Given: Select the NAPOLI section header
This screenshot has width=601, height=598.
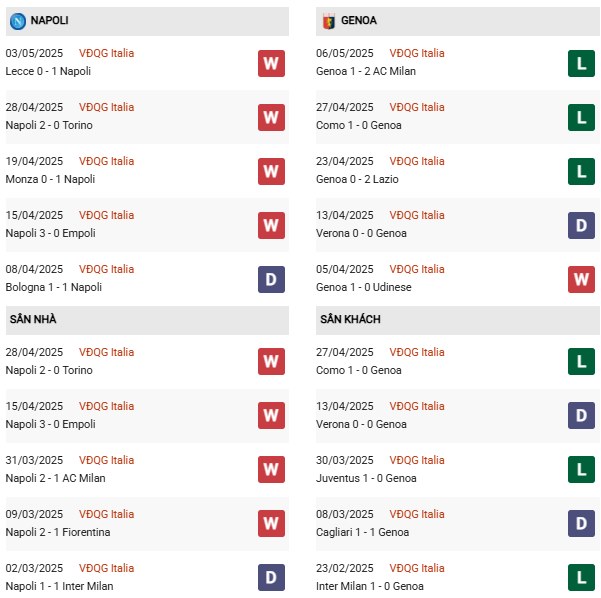Looking at the screenshot, I should [147, 21].
